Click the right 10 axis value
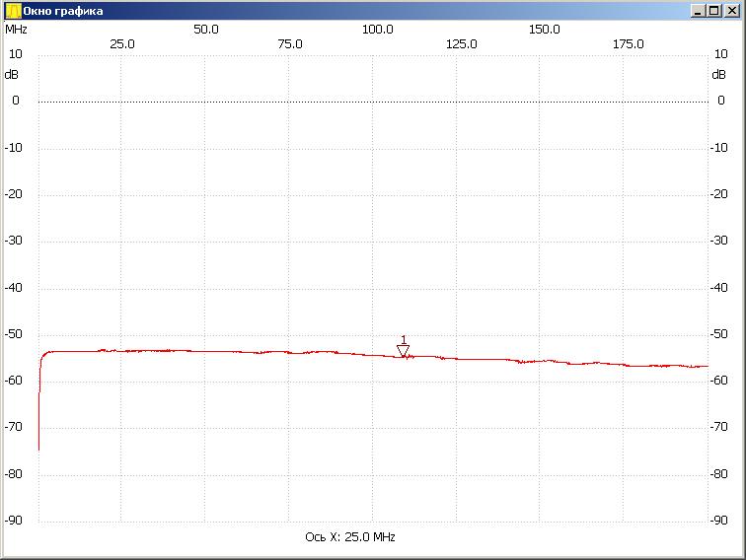This screenshot has height=560, width=746. tap(720, 53)
